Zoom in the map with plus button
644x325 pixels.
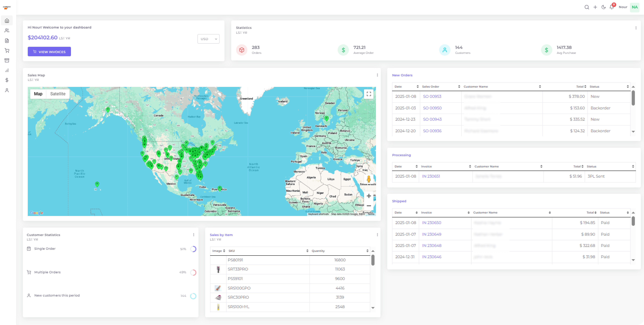pos(369,196)
